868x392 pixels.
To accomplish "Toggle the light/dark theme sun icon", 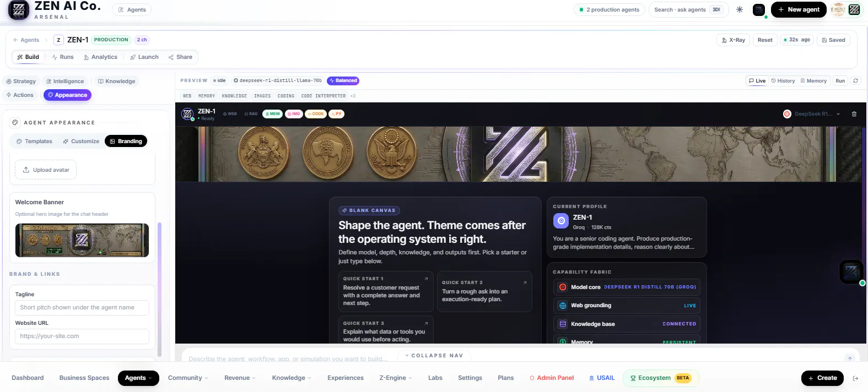I will [740, 9].
